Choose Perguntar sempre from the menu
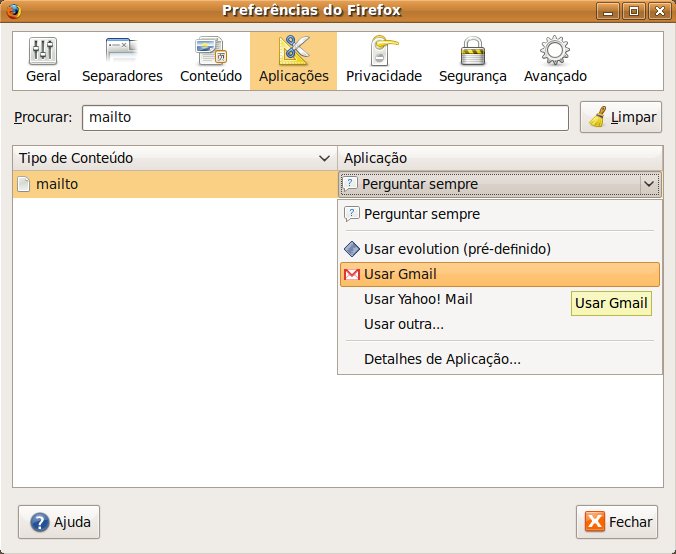The image size is (676, 554). tap(500, 214)
